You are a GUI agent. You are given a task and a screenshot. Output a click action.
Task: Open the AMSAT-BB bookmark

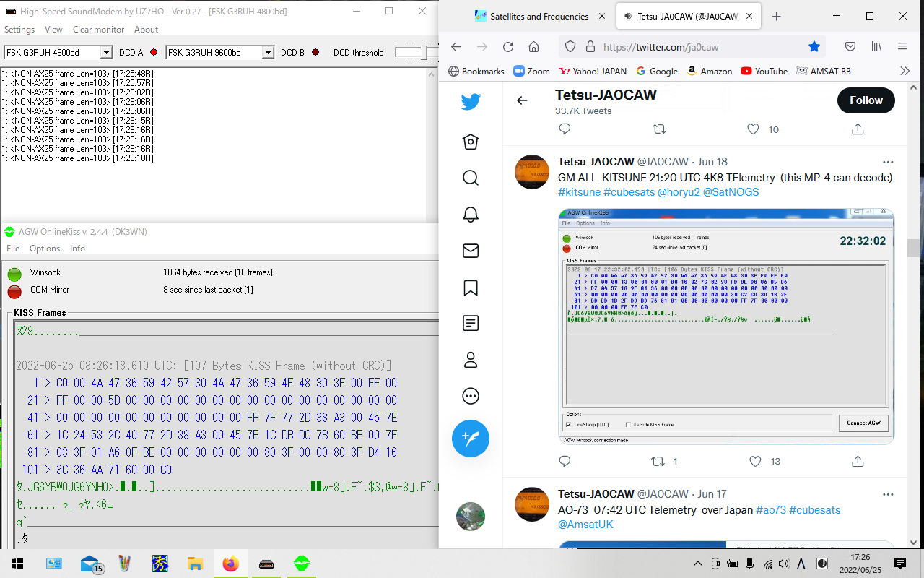pos(823,71)
